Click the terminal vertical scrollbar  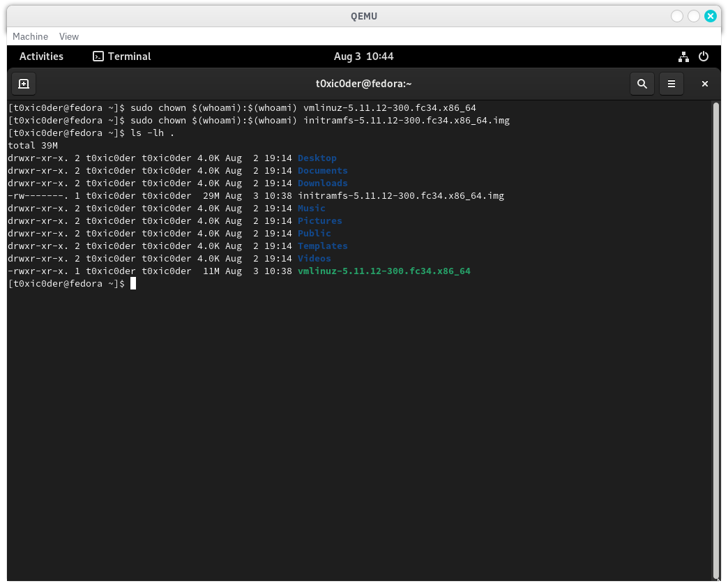(x=716, y=340)
